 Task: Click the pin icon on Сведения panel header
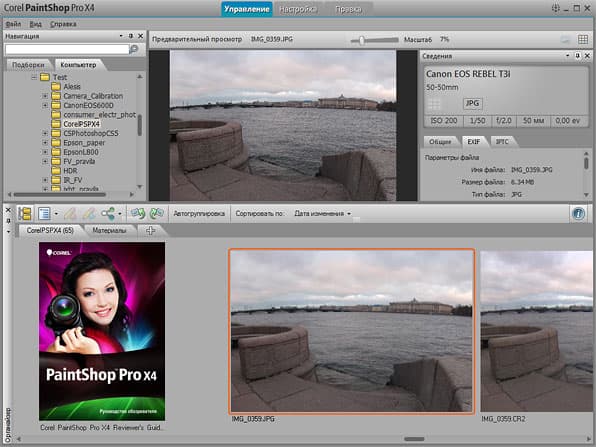click(x=578, y=55)
